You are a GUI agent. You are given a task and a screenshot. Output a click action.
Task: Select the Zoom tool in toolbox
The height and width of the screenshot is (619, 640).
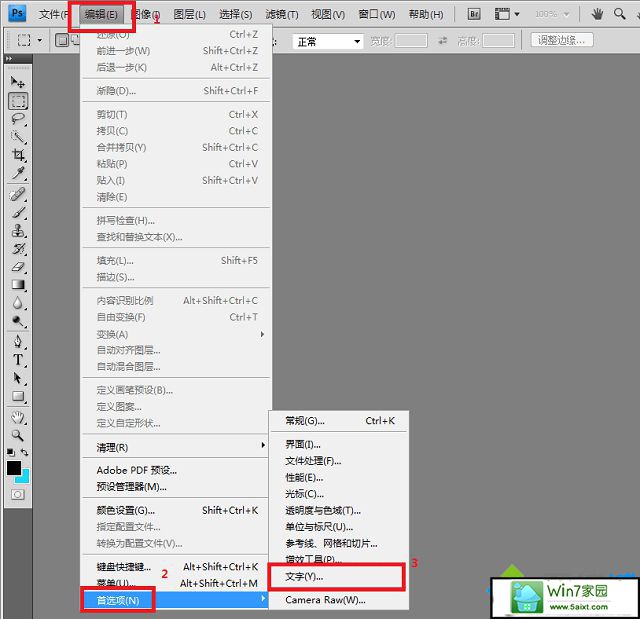[18, 435]
